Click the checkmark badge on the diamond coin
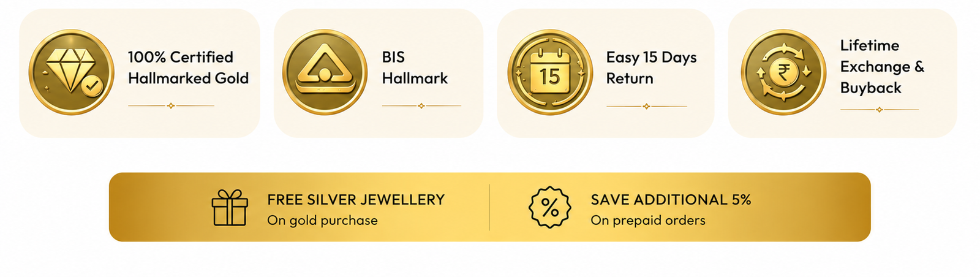 pyautogui.click(x=92, y=88)
